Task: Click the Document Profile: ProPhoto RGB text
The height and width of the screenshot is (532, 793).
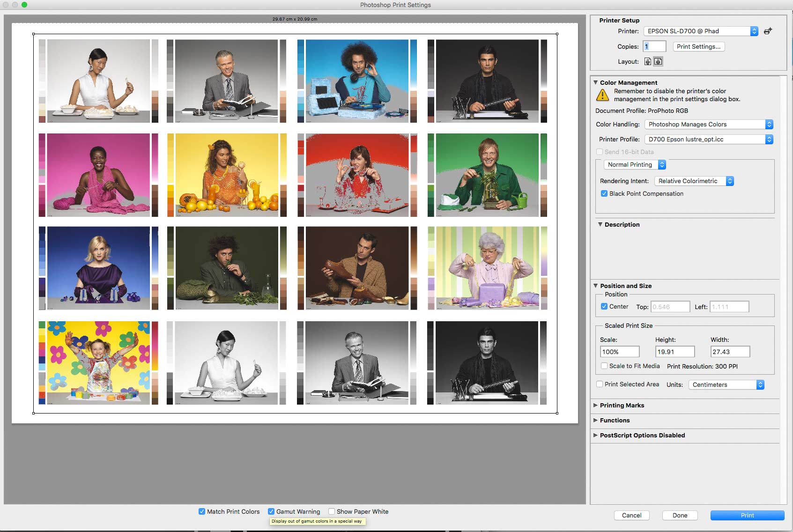Action: 642,111
